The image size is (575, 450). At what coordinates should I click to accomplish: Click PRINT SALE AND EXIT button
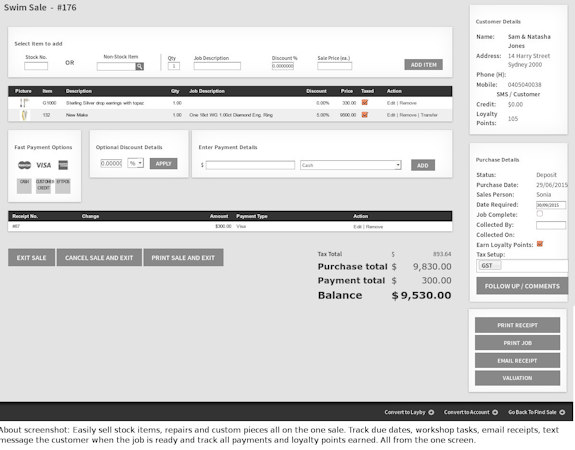tap(183, 257)
